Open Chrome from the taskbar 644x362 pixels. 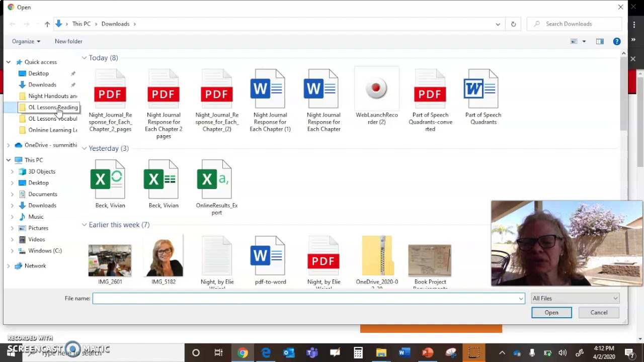coord(243,353)
